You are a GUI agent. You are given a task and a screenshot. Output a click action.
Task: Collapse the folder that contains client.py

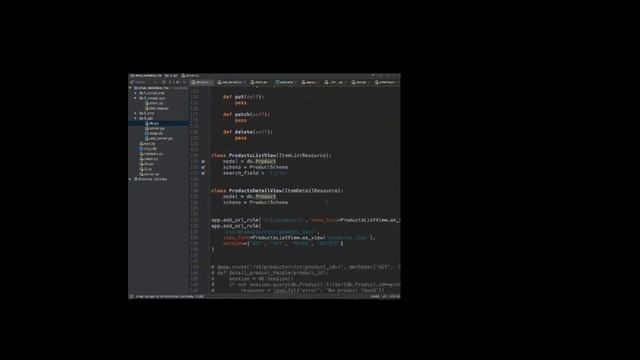tap(136, 98)
